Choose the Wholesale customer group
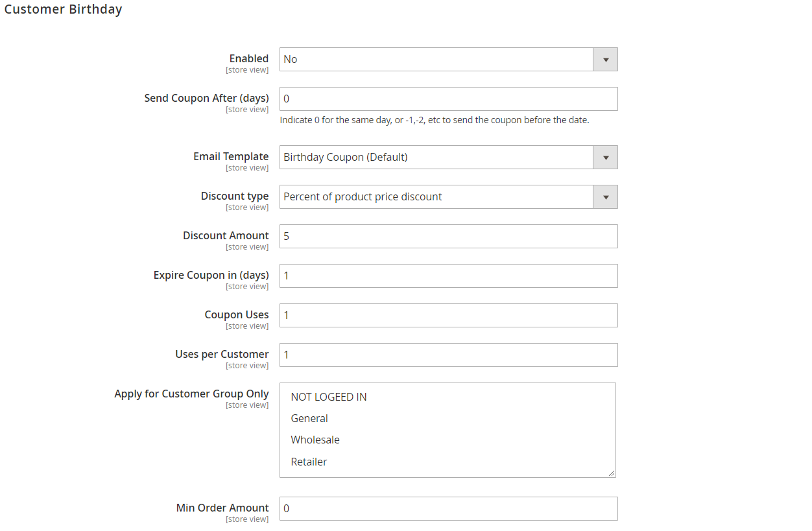This screenshot has width=812, height=531. pos(448,440)
